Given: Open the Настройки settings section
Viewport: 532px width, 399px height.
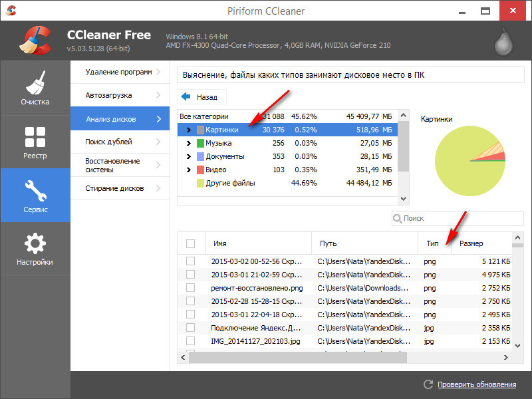Looking at the screenshot, I should tap(35, 248).
